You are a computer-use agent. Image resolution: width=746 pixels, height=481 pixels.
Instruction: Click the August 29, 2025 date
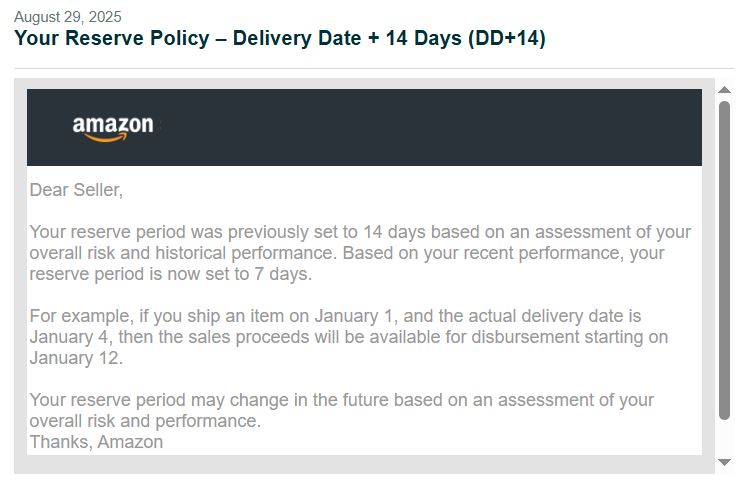point(68,17)
